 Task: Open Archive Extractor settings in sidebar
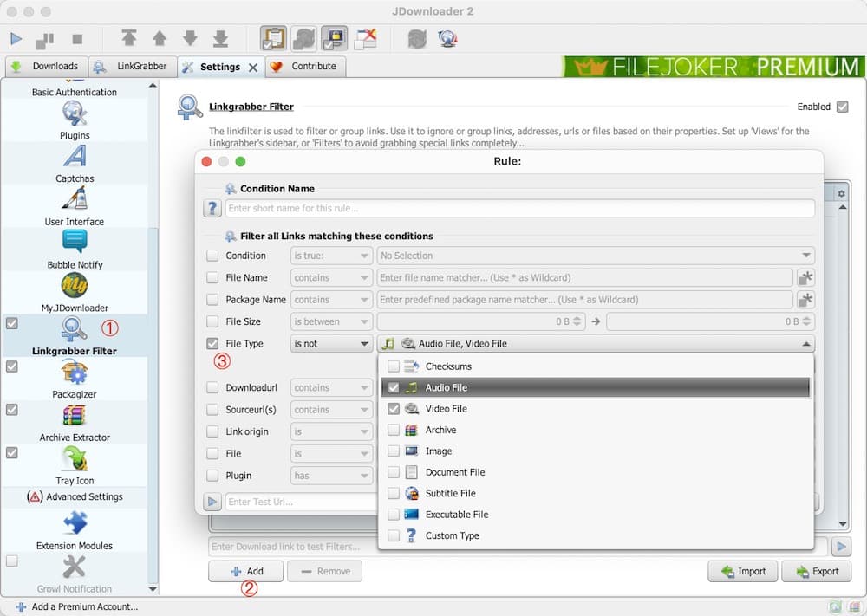(75, 422)
